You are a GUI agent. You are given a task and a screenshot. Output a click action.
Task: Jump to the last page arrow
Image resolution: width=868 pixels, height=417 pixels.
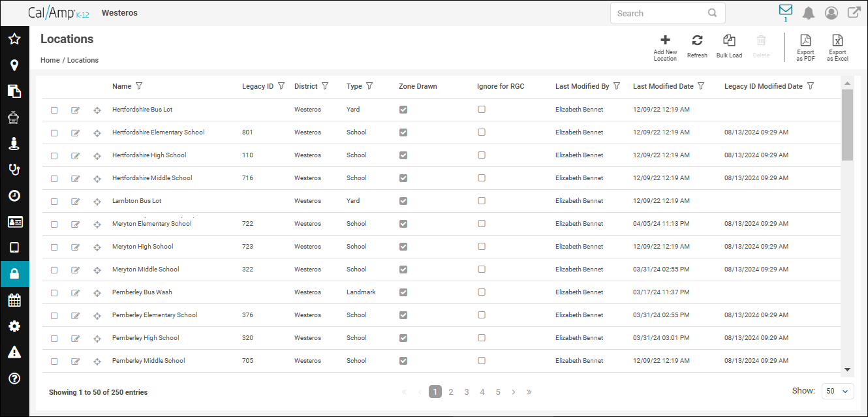[529, 392]
